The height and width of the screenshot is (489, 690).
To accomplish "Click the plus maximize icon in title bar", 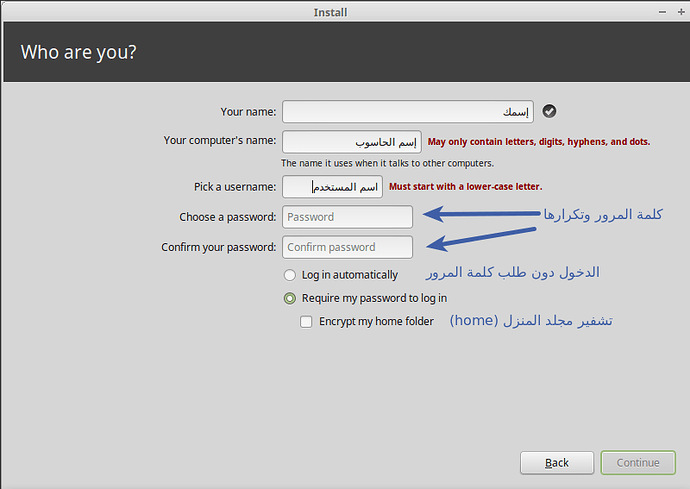I will tap(681, 12).
